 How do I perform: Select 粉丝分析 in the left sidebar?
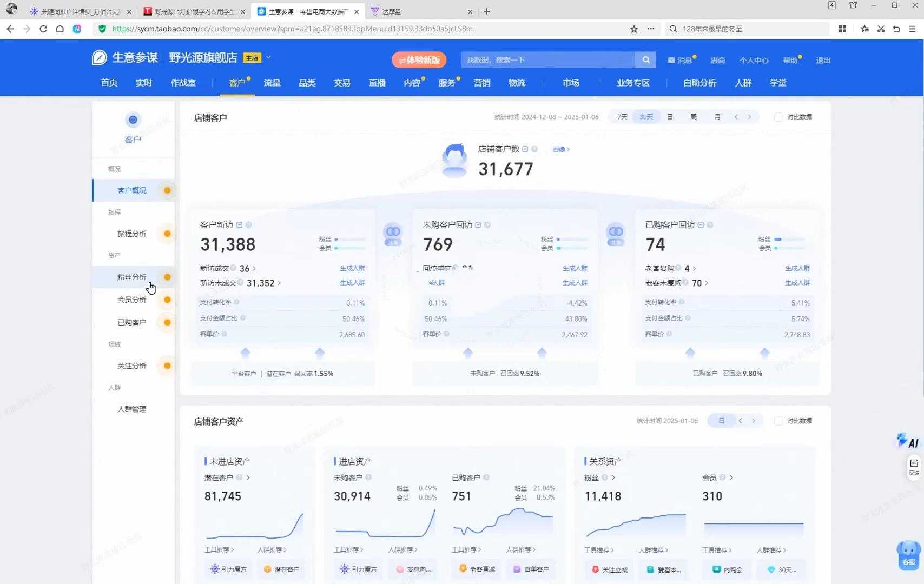tap(132, 277)
